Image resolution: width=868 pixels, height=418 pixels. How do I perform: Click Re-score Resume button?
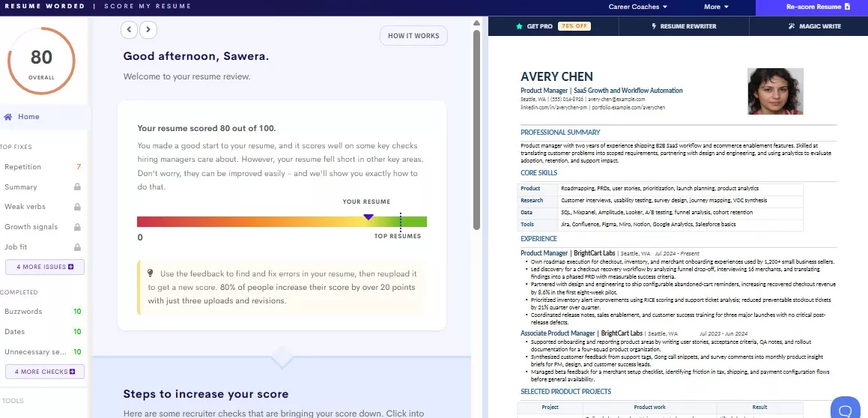tap(812, 7)
